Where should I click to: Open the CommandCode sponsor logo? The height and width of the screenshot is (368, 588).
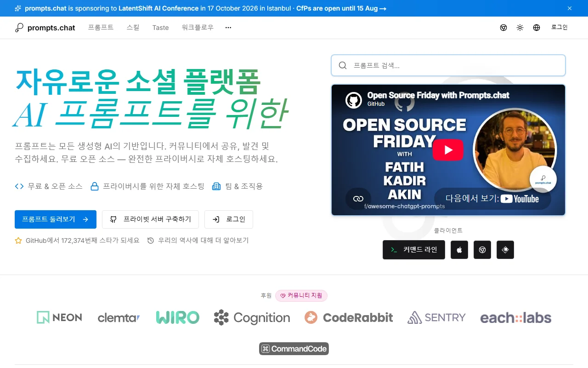click(x=294, y=349)
